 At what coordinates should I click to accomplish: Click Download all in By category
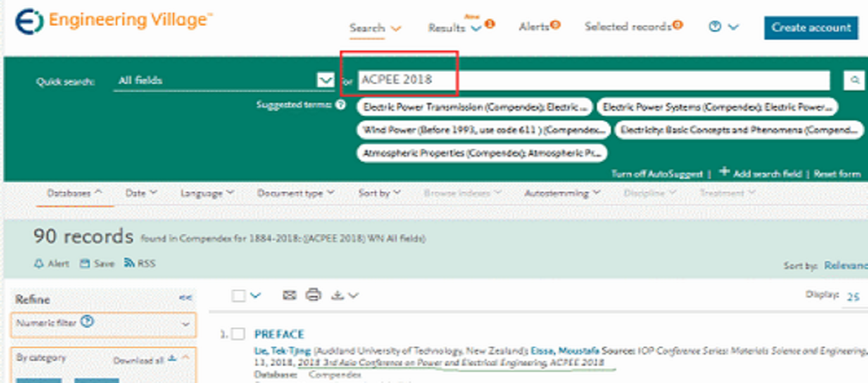[144, 359]
